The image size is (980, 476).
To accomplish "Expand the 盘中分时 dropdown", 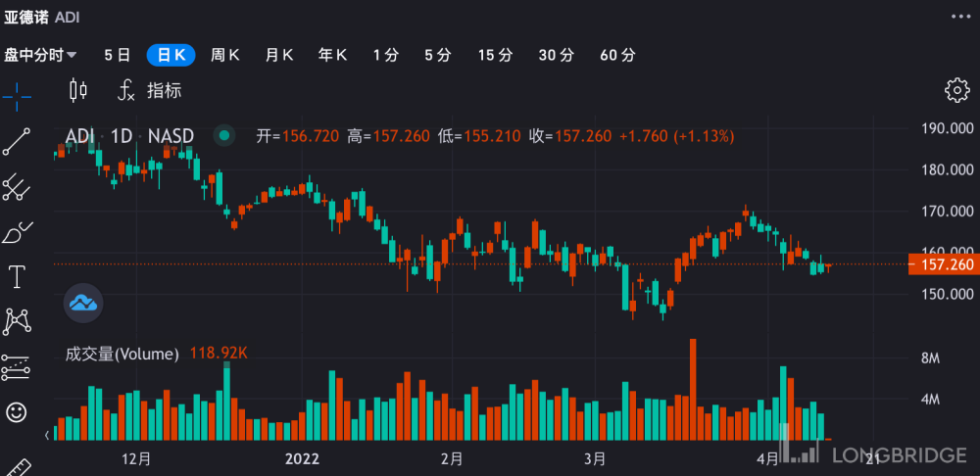I will pos(40,55).
